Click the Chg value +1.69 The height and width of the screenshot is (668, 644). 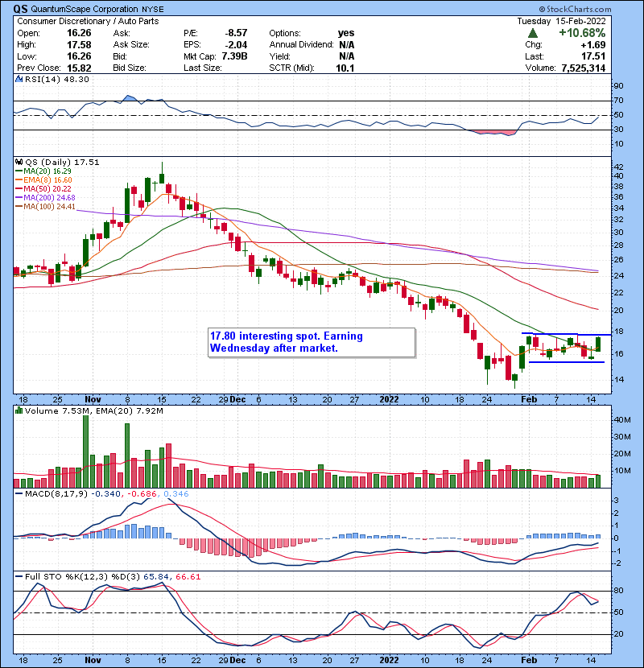tap(593, 45)
